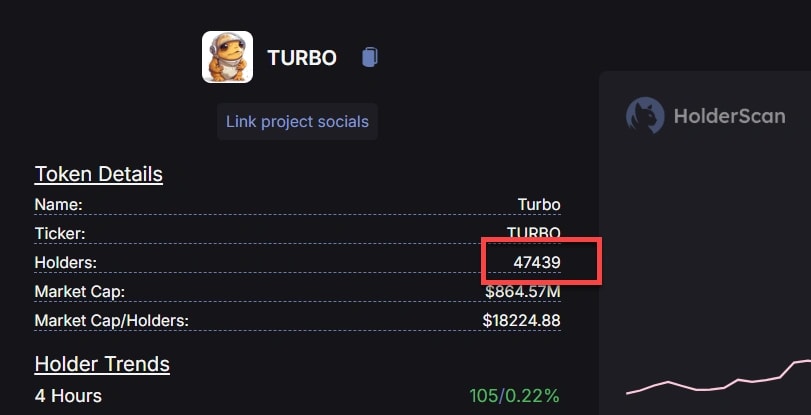The width and height of the screenshot is (811, 415).
Task: Click the Holders: row label
Action: [x=66, y=262]
